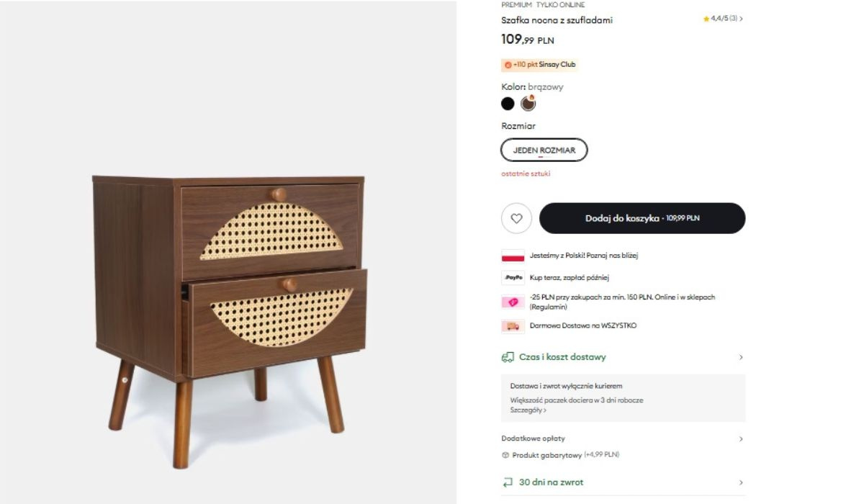Expand the 30 dni na zwrot section
864x504 pixels.
[x=623, y=482]
